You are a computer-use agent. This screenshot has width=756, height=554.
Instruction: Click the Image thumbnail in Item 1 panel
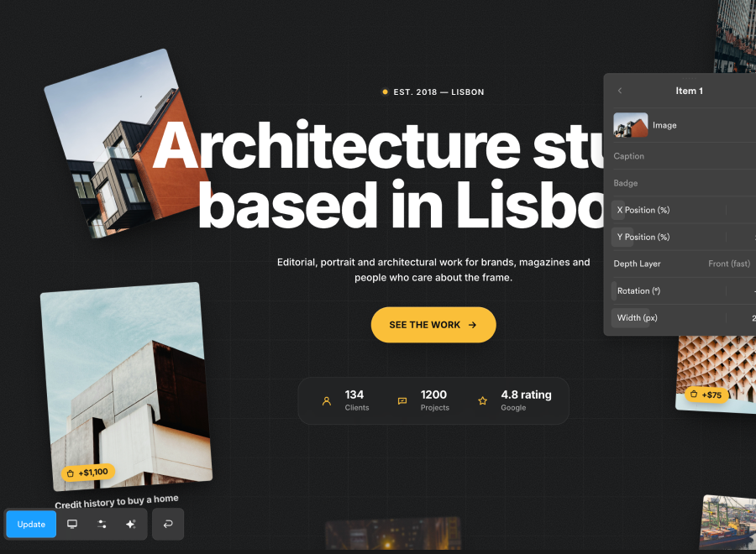tap(631, 125)
